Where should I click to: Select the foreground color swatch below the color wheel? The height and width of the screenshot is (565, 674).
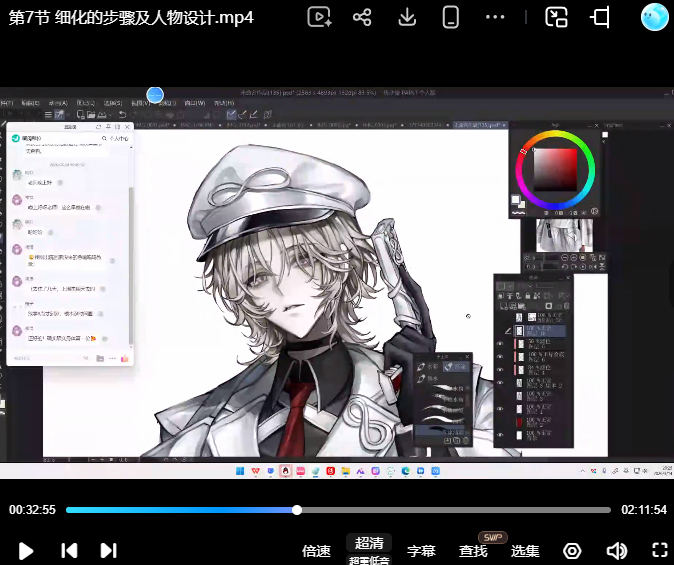515,200
